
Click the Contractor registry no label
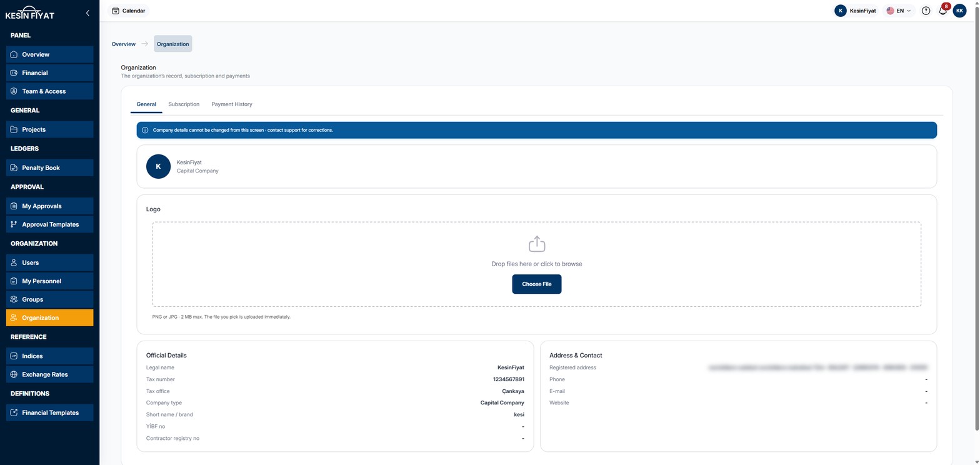(173, 438)
